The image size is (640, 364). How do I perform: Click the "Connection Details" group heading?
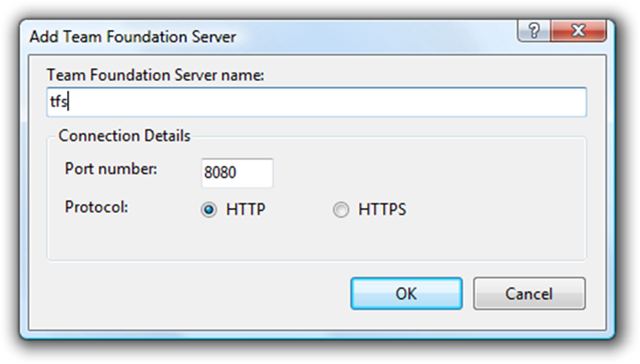124,135
